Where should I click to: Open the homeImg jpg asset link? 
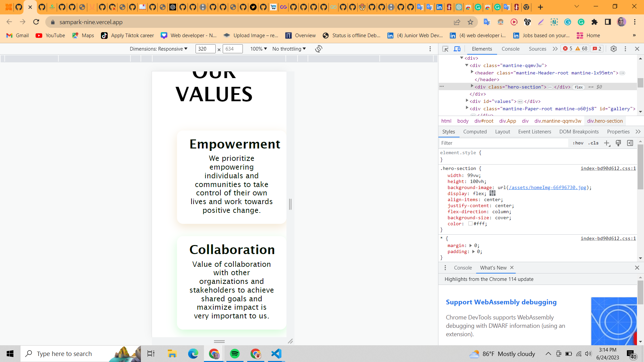(548, 187)
